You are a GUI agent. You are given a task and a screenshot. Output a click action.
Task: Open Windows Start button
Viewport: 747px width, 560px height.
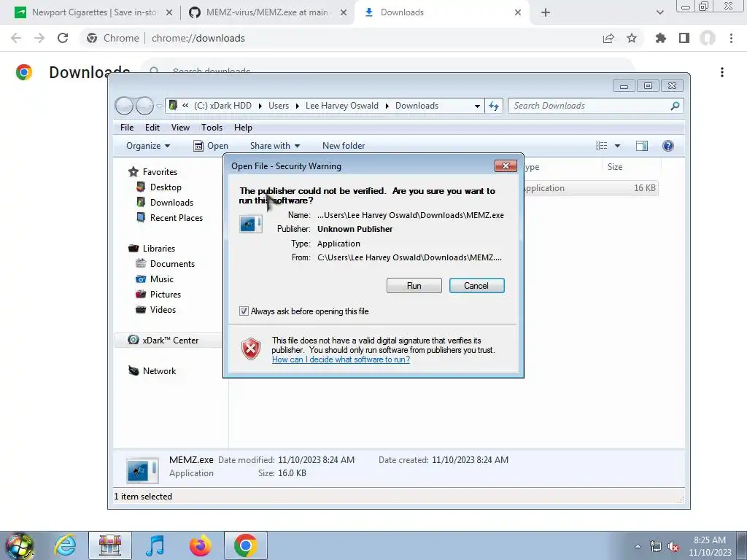18,546
